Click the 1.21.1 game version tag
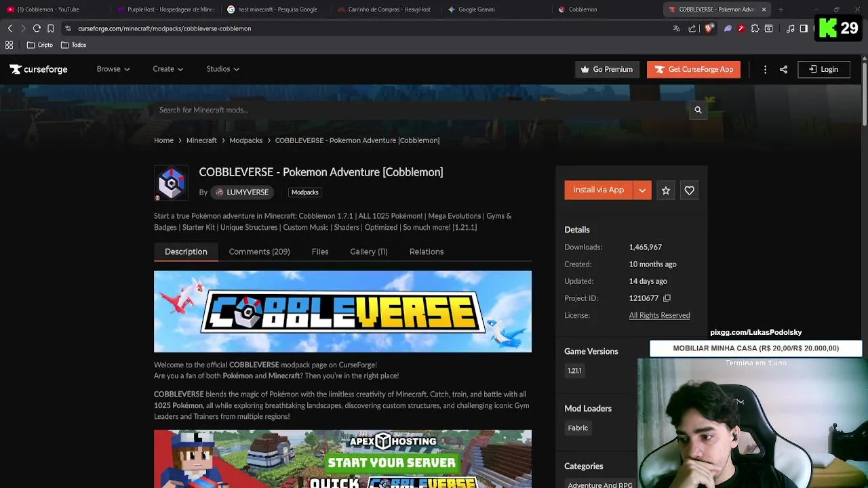The width and height of the screenshot is (868, 488). tap(574, 371)
